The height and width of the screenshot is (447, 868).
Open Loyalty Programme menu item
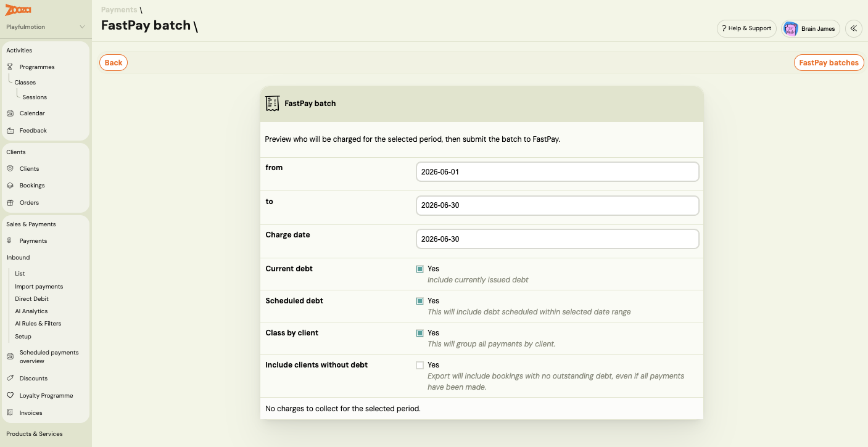46,396
